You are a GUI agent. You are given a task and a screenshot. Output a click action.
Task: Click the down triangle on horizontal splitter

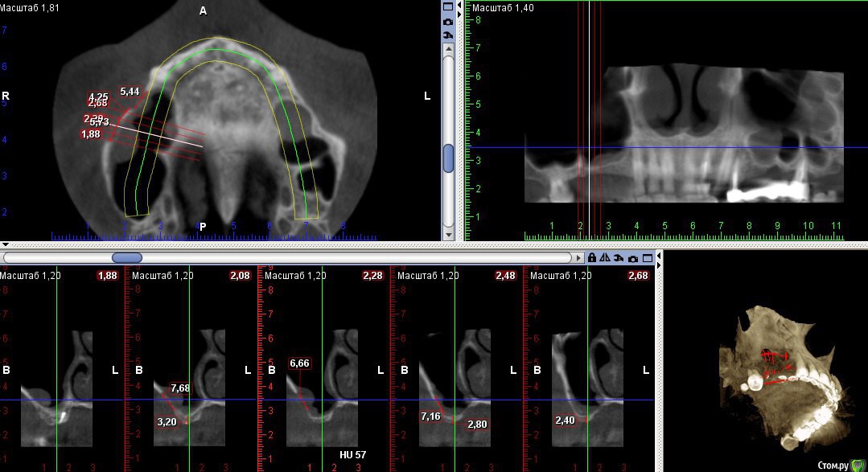[x=6, y=244]
